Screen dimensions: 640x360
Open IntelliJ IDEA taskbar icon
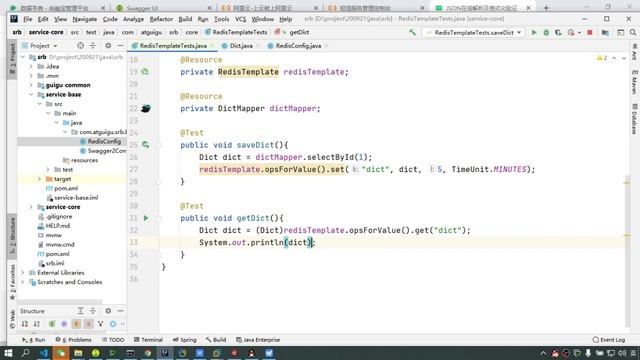pos(165,353)
